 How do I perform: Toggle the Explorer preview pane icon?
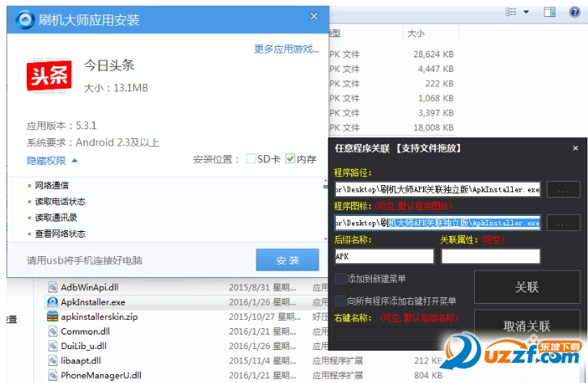click(550, 11)
